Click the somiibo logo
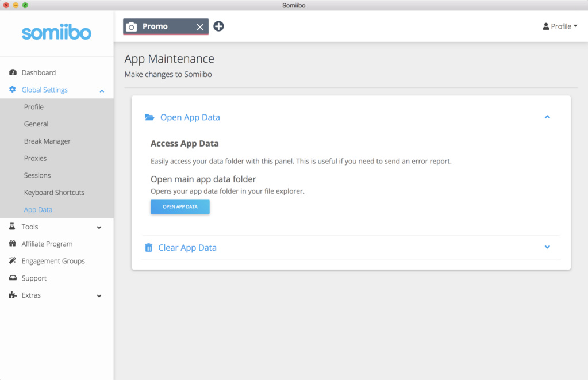Viewport: 588px width, 380px height. 57,32
